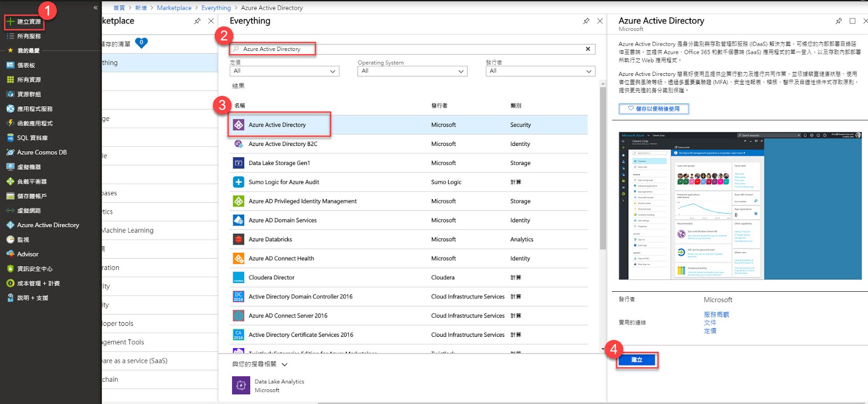Select the Azure Active Directory result row

[x=409, y=125]
